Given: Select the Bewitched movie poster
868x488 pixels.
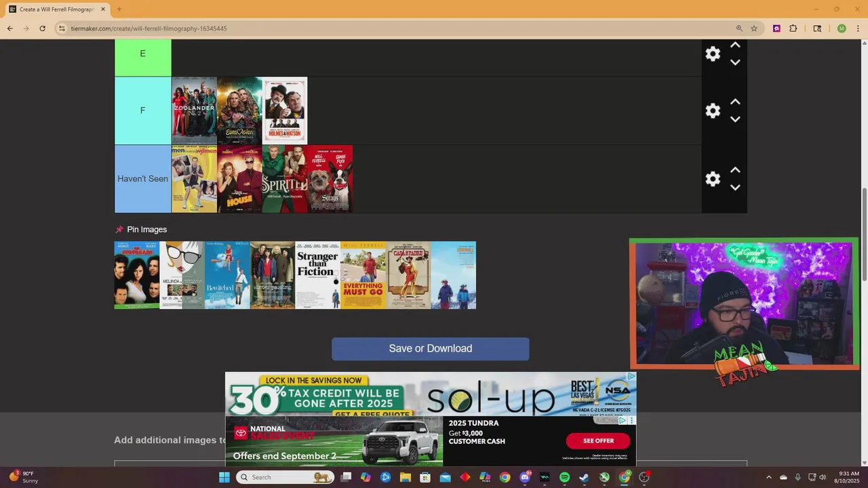Looking at the screenshot, I should 227,275.
